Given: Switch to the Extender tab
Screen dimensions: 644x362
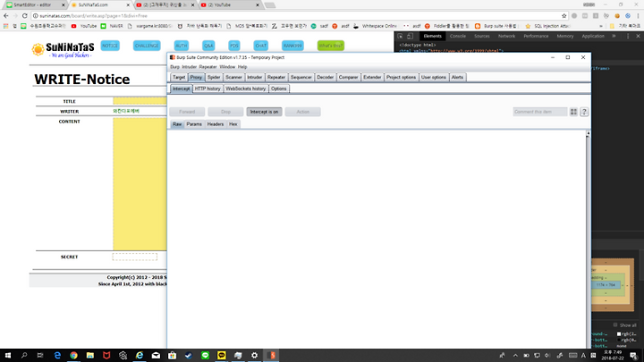Looking at the screenshot, I should click(372, 77).
